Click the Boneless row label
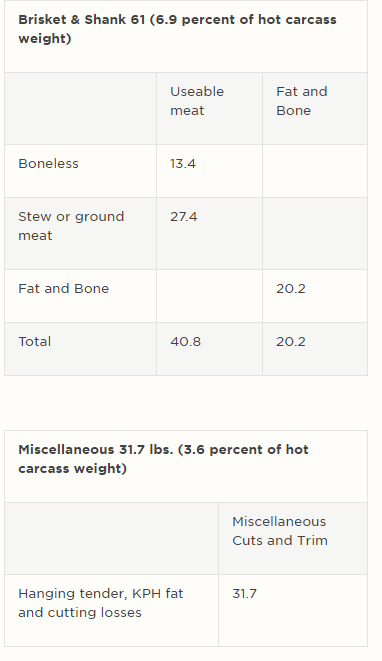 tap(48, 164)
